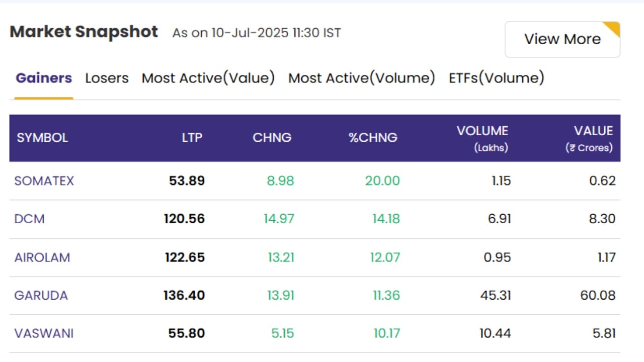Open the SOMATEX symbol link
The height and width of the screenshot is (362, 644).
[x=44, y=181]
